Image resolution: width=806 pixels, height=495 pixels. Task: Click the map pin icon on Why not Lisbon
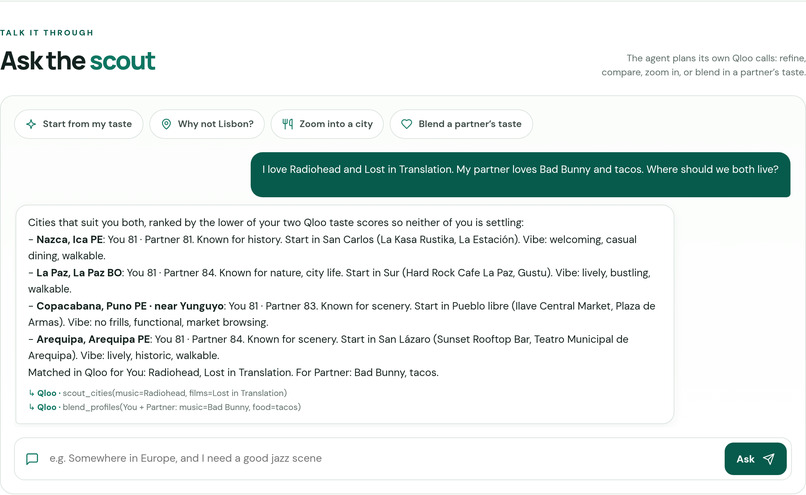[x=166, y=124]
